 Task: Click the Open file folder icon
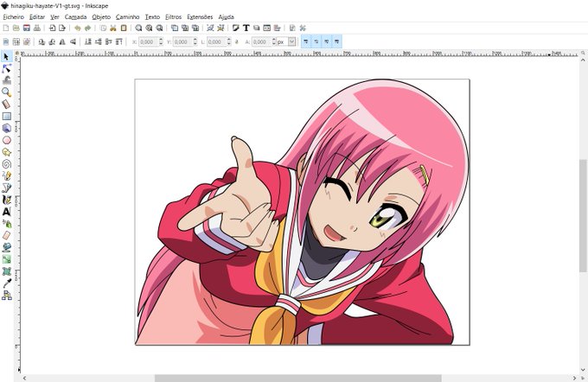pyautogui.click(x=16, y=29)
